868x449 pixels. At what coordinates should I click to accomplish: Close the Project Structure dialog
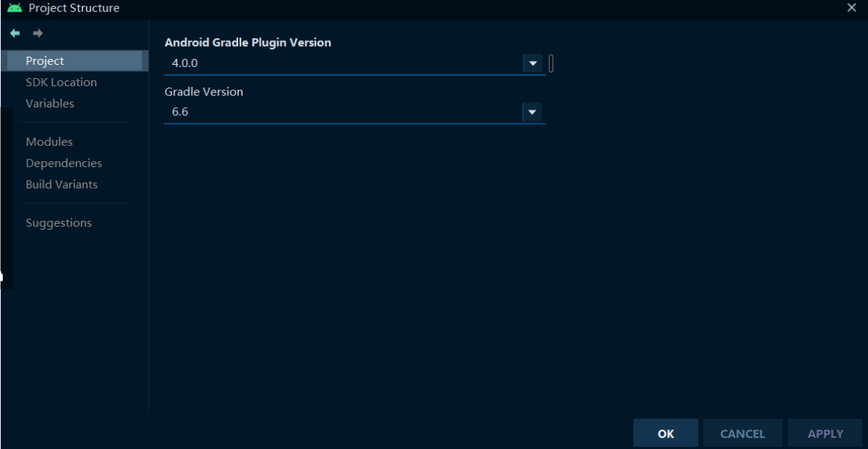[x=851, y=7]
